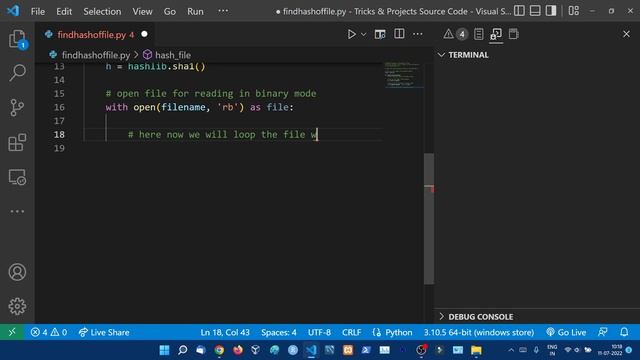The height and width of the screenshot is (360, 640).
Task: Click line number 16 in gutter
Action: click(59, 107)
